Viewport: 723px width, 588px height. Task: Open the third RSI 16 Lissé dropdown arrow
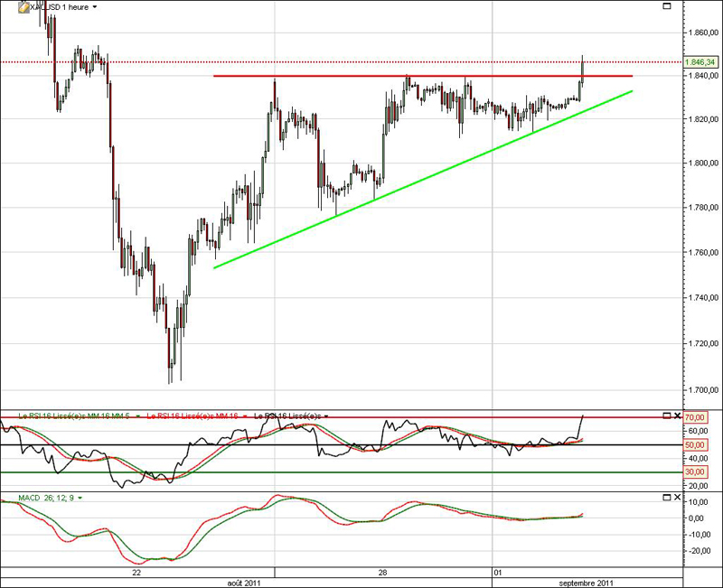pos(328,415)
